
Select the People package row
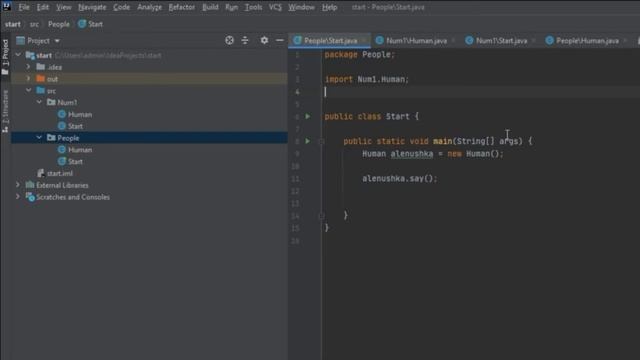tap(149, 138)
